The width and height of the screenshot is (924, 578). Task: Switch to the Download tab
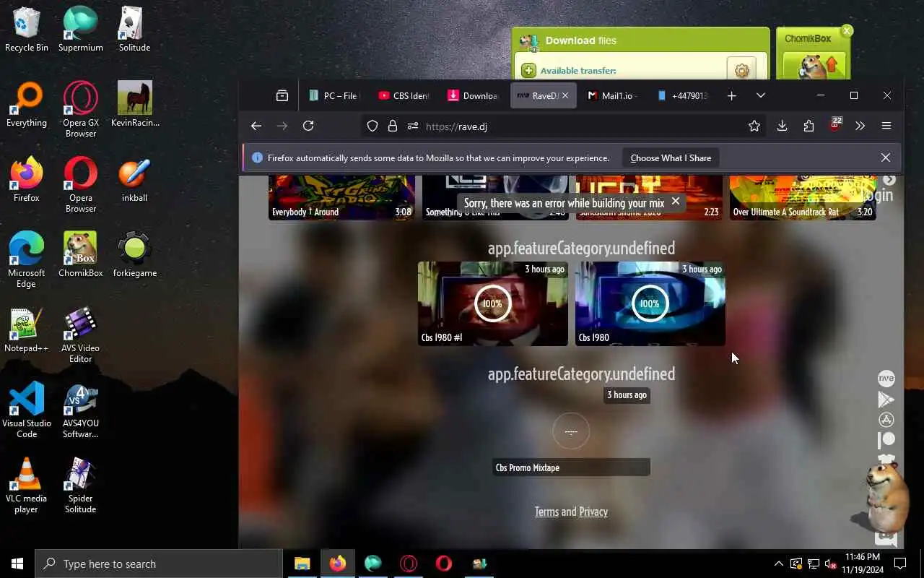point(474,95)
